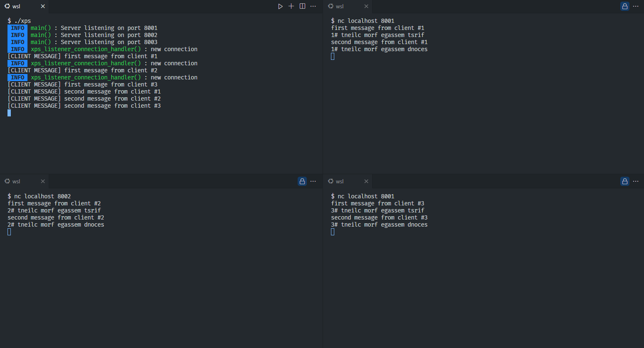Click reversed reply '2# tneilc morf egassem dnoces'
Image resolution: width=644 pixels, height=348 pixels.
[56, 225]
